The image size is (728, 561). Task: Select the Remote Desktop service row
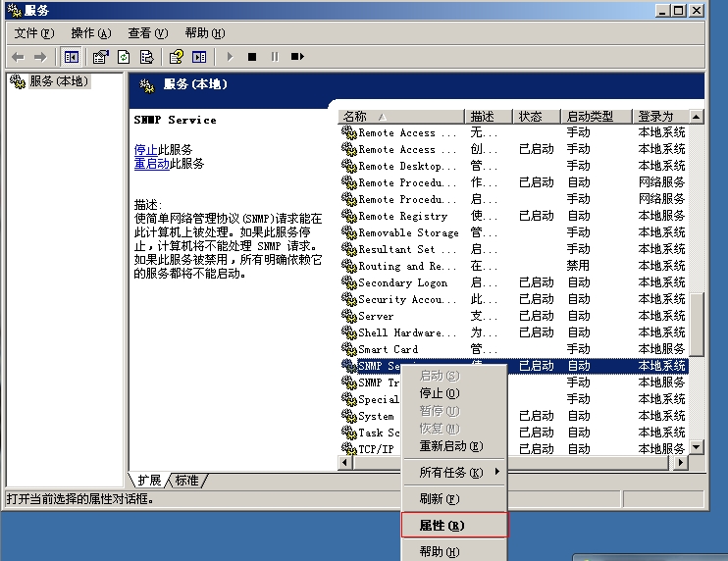tap(514, 166)
